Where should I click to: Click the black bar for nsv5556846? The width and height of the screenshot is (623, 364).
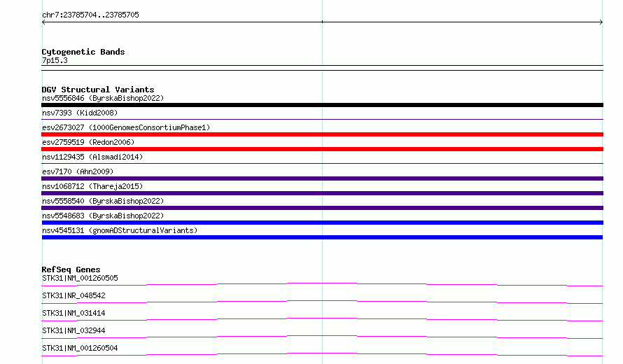pyautogui.click(x=322, y=105)
